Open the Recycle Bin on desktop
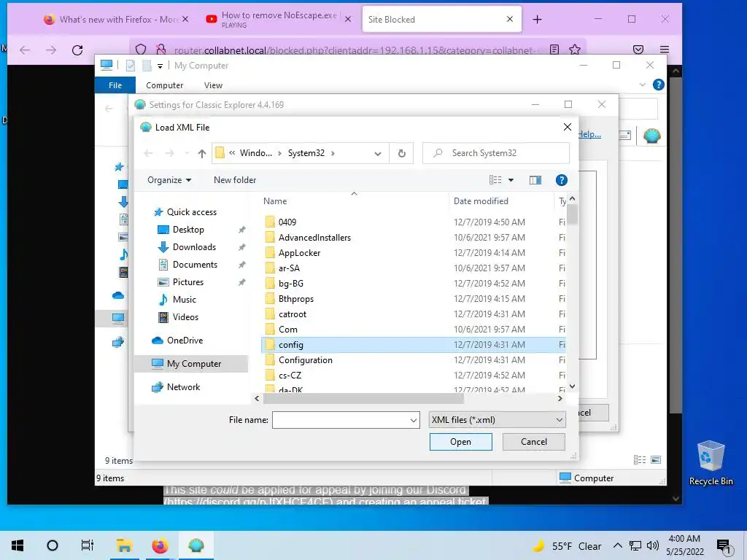 point(711,463)
